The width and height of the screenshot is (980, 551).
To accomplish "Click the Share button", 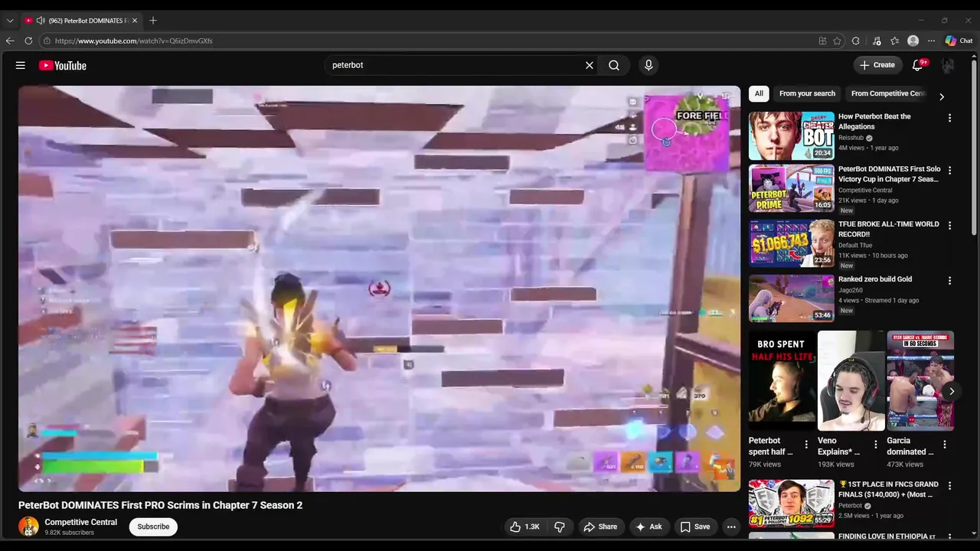I will pos(599,527).
